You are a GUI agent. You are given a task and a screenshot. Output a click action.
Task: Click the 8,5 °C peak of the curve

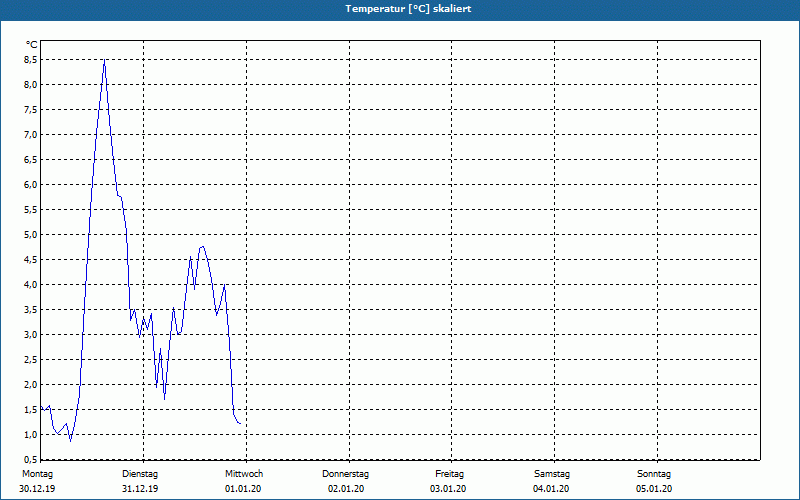click(x=105, y=60)
